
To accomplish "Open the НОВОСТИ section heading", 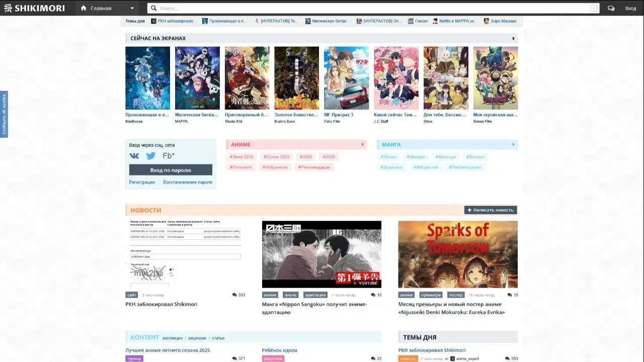I will pyautogui.click(x=146, y=210).
